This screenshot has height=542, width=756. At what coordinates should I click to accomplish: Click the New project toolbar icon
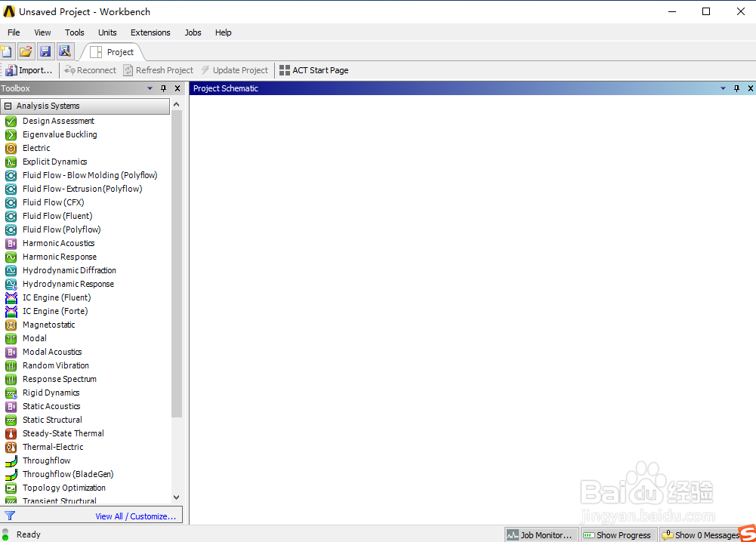click(x=6, y=51)
